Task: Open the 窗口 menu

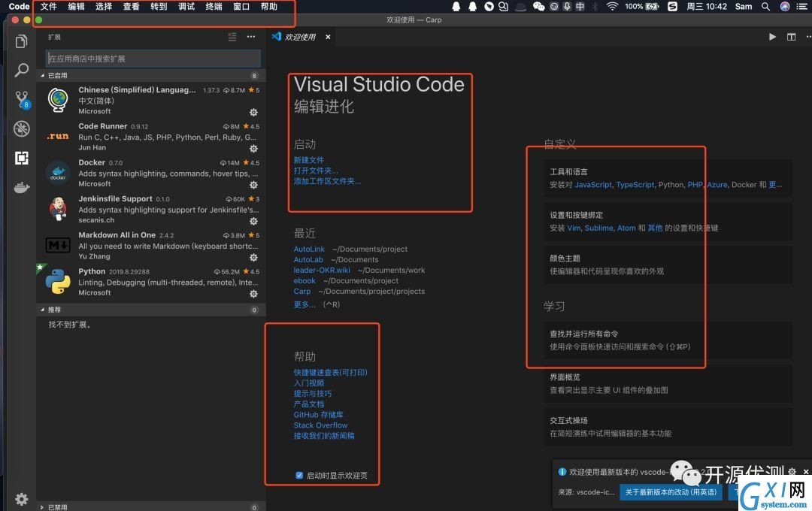Action: tap(241, 7)
